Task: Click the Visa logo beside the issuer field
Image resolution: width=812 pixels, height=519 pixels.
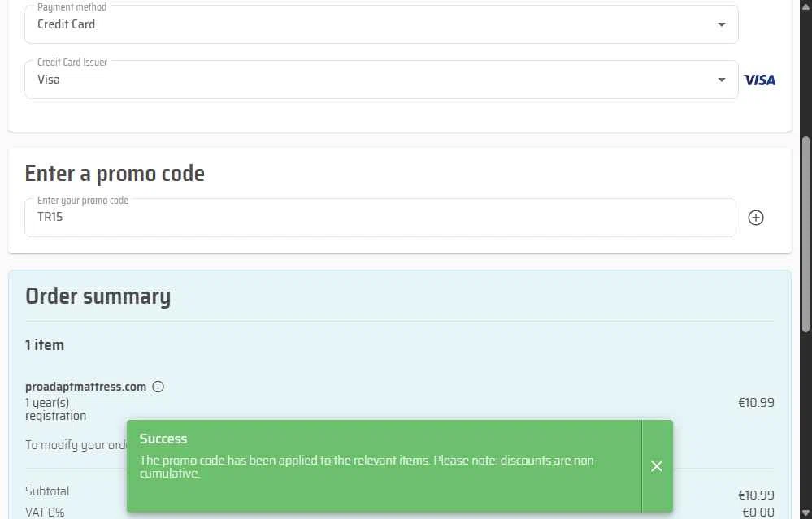Action: point(759,80)
